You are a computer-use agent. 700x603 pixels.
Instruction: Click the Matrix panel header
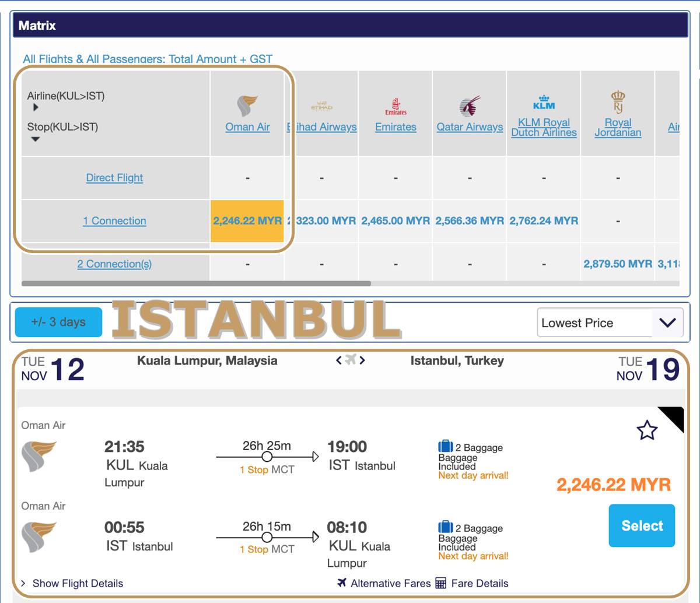click(x=350, y=26)
